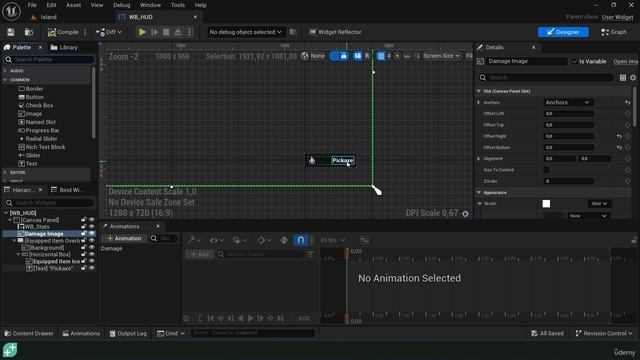Click the green Play button in the toolbar
Image resolution: width=640 pixels, height=360 pixels.
142,32
